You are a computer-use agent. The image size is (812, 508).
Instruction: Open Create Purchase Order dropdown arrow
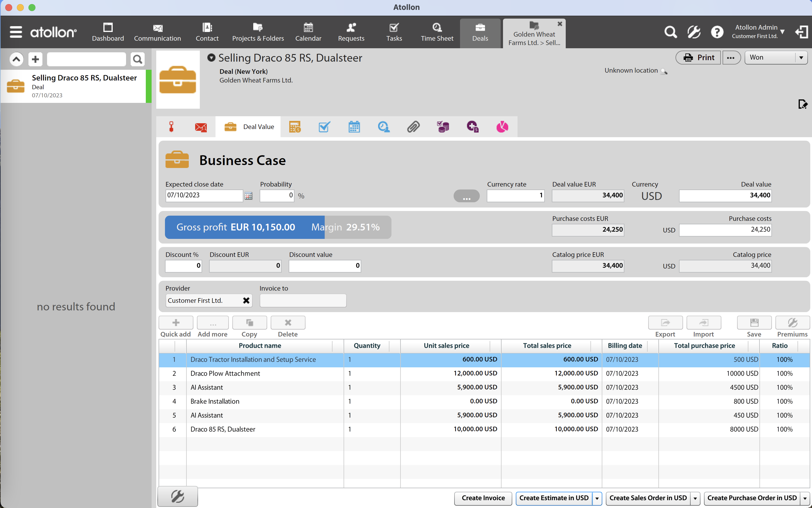(805, 498)
